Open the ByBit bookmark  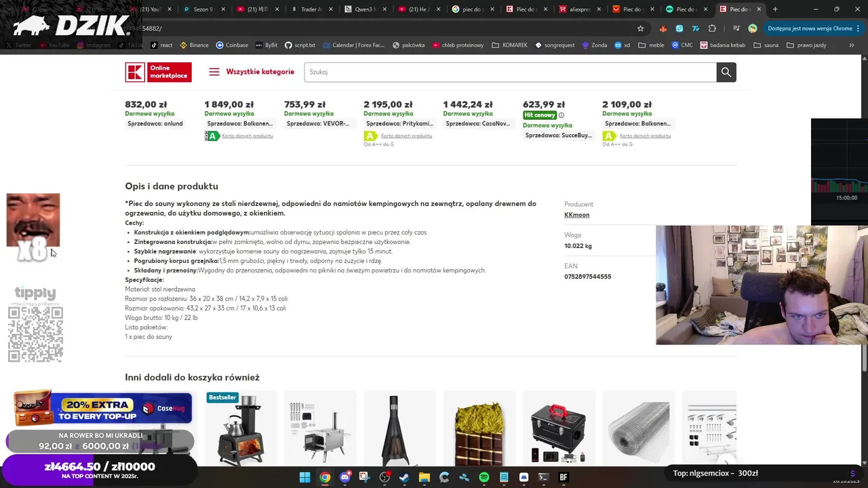pyautogui.click(x=267, y=45)
